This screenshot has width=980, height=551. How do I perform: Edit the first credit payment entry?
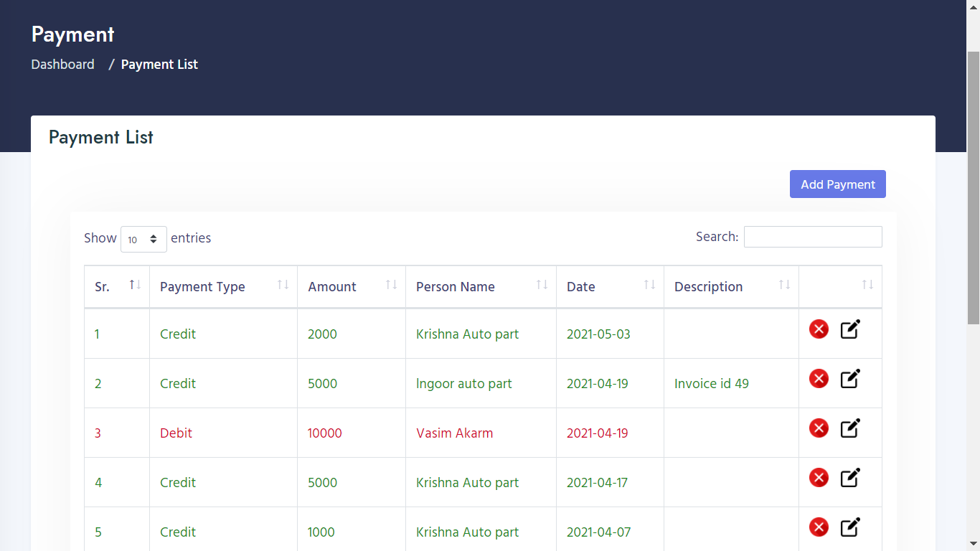click(850, 329)
